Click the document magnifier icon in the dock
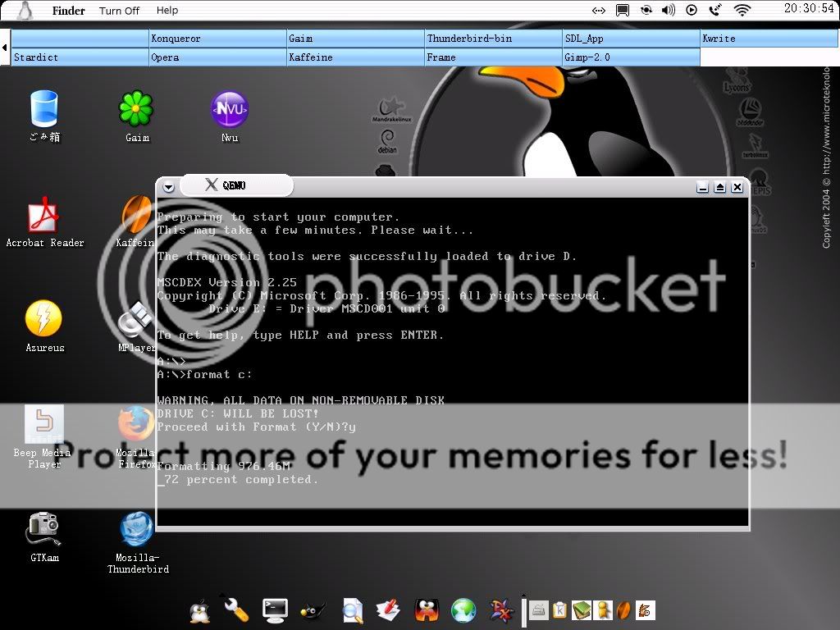Screen dimensions: 840x630 pyautogui.click(x=353, y=610)
